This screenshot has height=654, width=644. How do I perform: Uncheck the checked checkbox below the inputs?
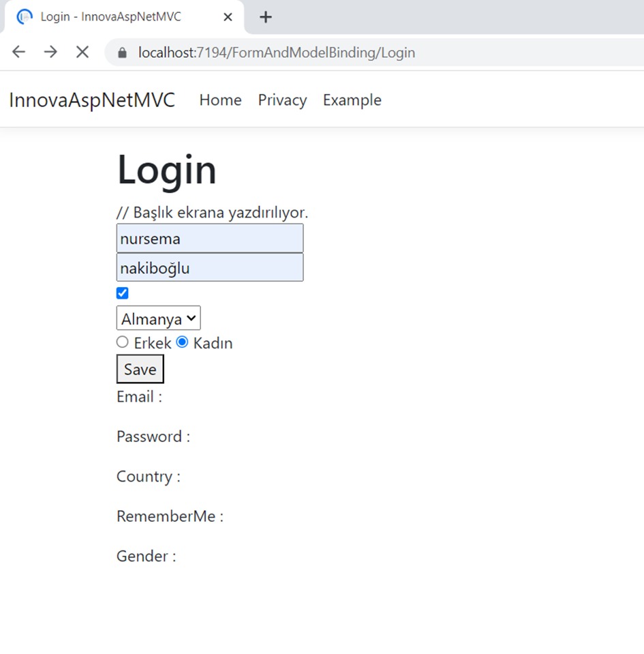pos(122,293)
